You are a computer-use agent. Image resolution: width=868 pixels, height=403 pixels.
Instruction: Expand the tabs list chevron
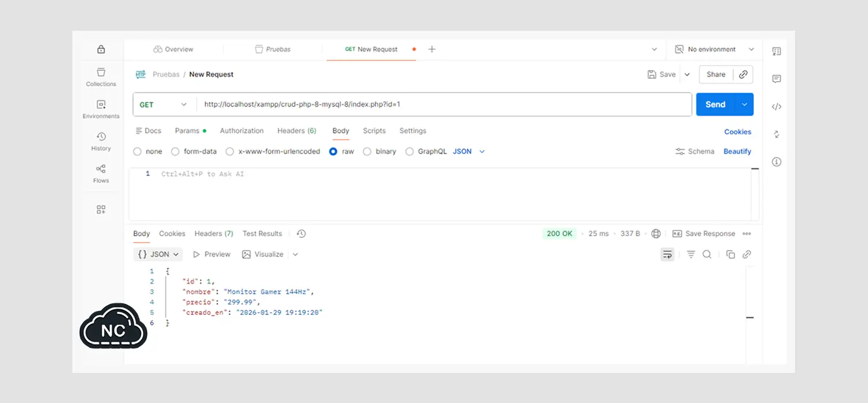pyautogui.click(x=654, y=50)
